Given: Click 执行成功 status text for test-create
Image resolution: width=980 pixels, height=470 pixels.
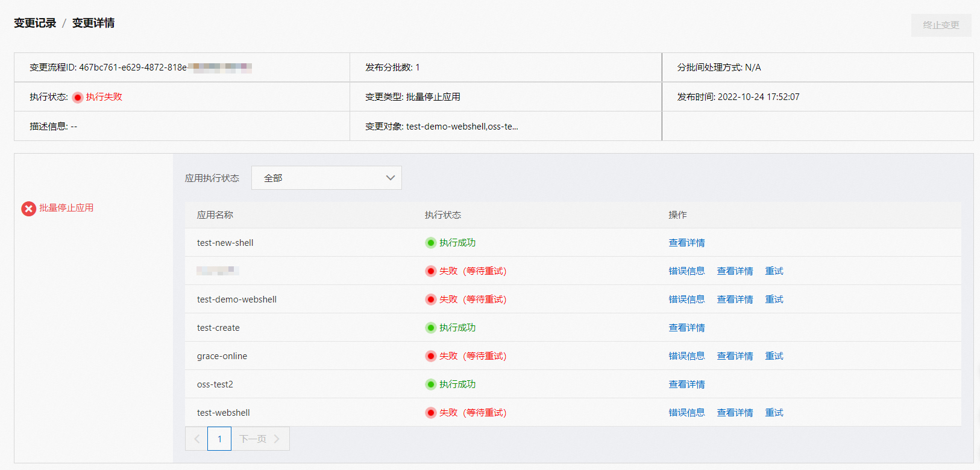Looking at the screenshot, I should coord(457,328).
